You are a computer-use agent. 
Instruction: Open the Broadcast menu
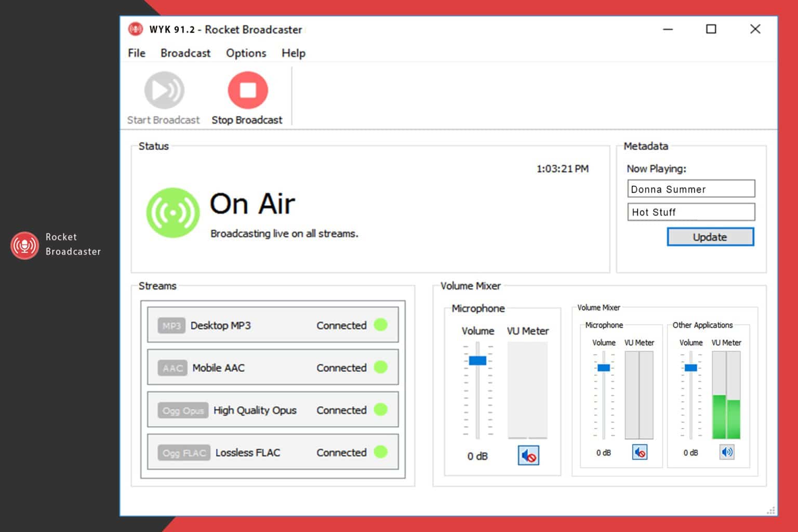tap(185, 53)
